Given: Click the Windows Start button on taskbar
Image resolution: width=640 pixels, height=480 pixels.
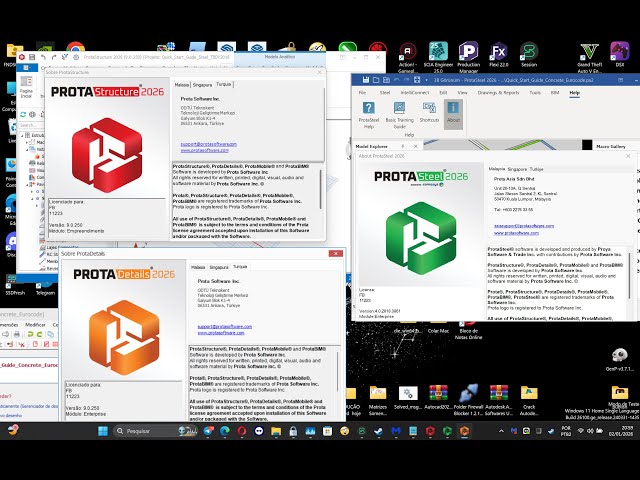Looking at the screenshot, I should pos(103,431).
